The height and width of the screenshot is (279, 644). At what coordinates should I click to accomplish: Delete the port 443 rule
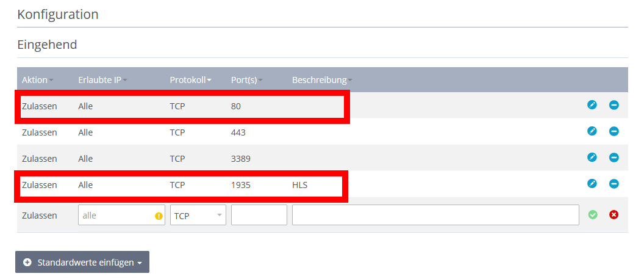pos(614,131)
